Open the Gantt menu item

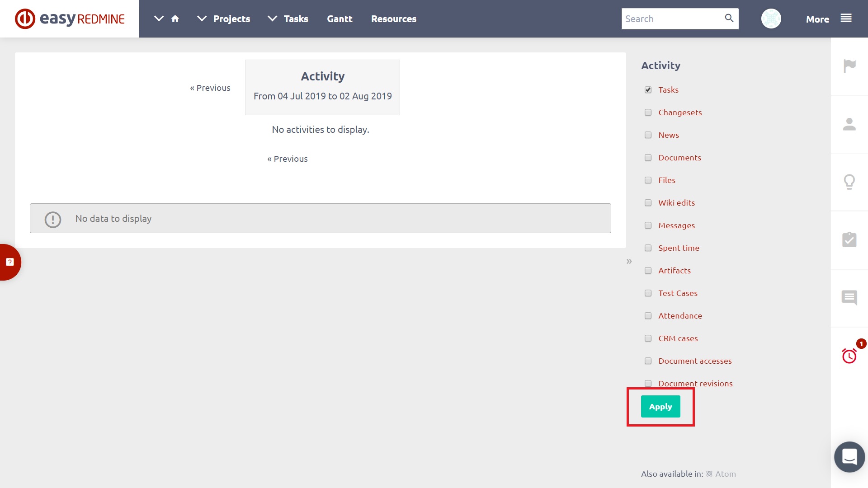340,19
